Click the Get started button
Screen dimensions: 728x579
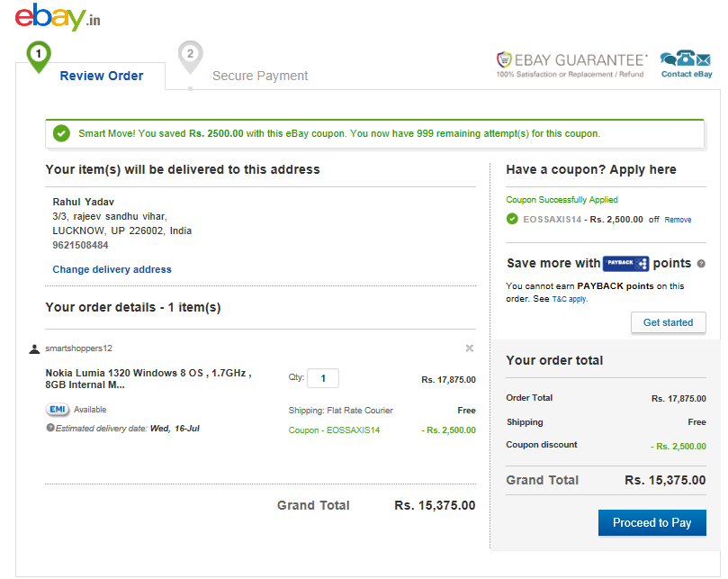click(x=668, y=322)
